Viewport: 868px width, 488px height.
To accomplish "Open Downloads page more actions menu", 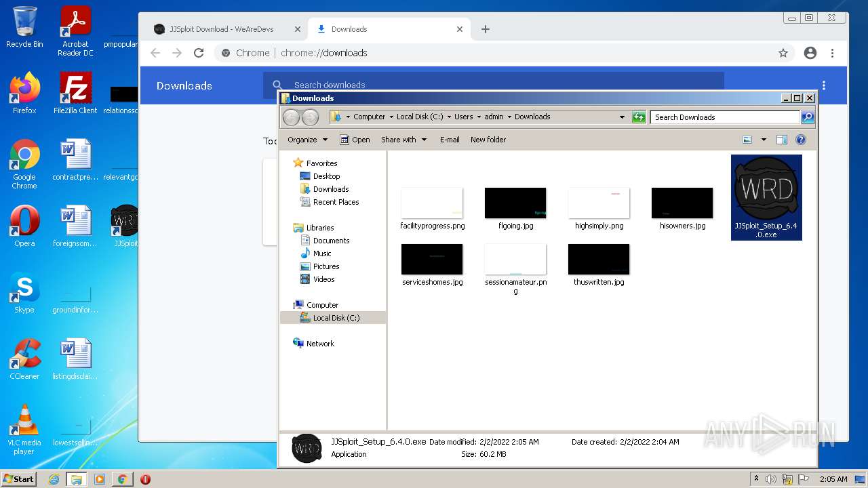I will click(x=824, y=85).
